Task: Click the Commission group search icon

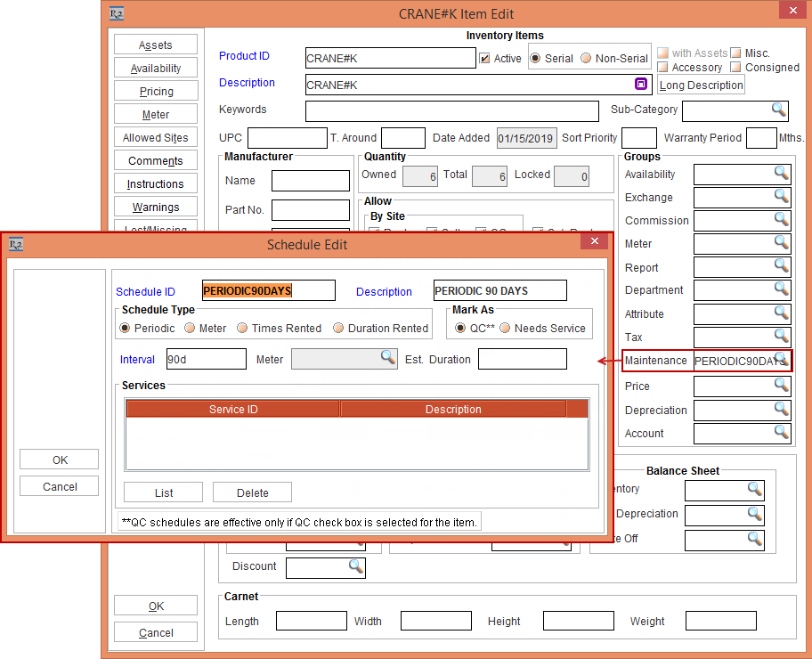Action: pos(781,219)
